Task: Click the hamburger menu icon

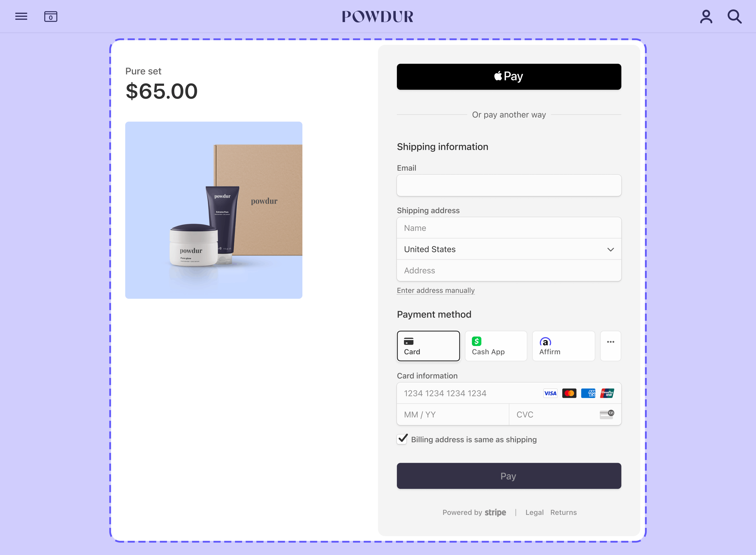Action: coord(21,16)
